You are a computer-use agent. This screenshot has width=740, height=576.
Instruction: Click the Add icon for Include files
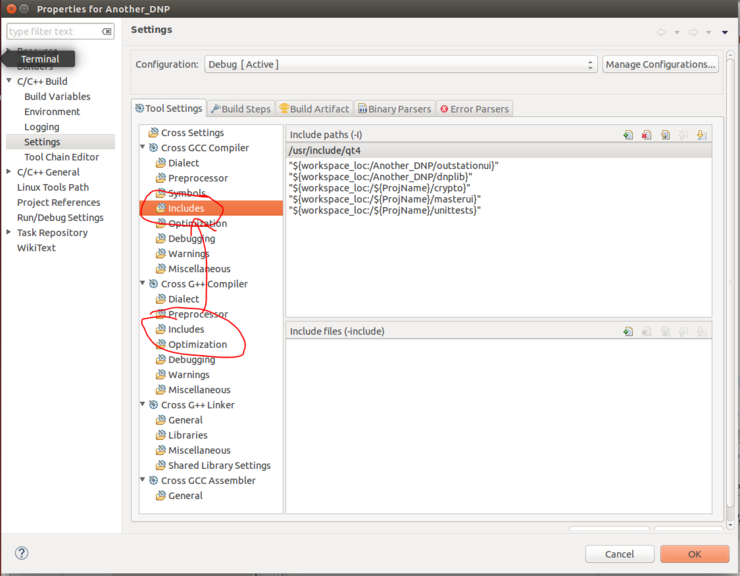click(x=628, y=332)
